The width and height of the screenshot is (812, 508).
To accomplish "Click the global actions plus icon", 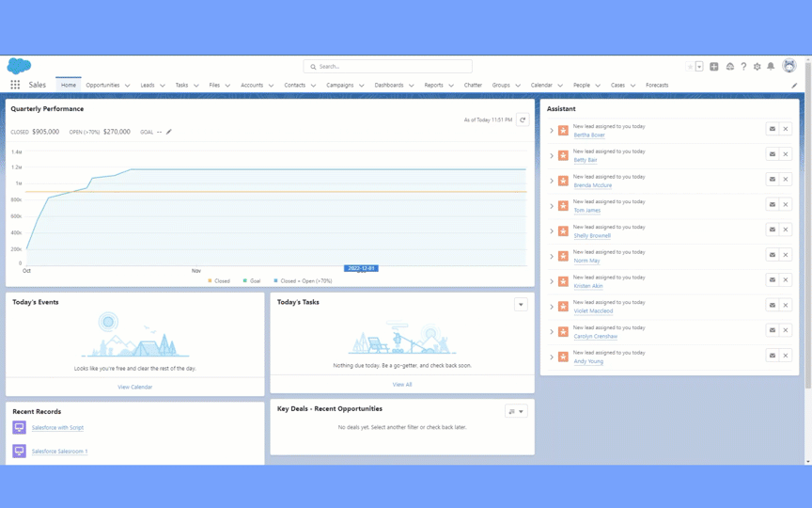I will pyautogui.click(x=714, y=67).
